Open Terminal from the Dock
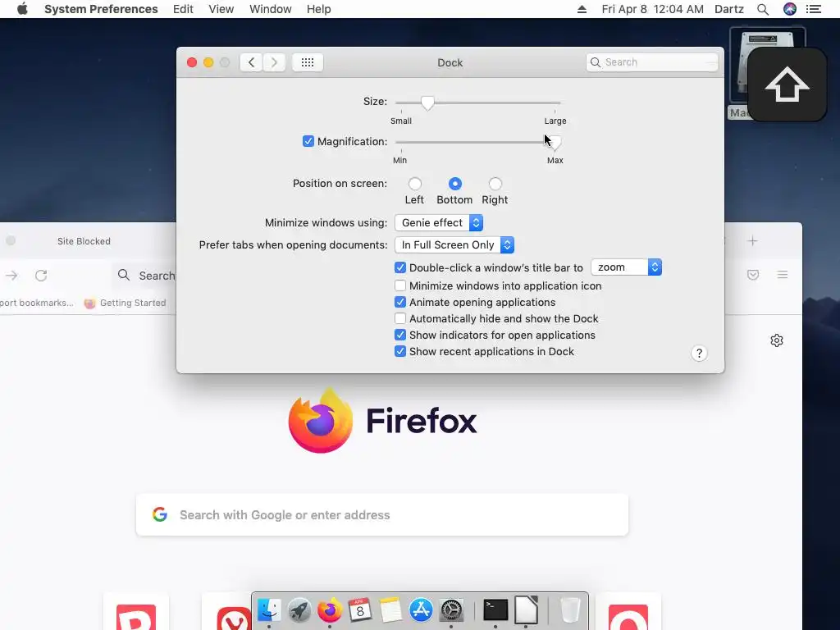 [x=495, y=610]
